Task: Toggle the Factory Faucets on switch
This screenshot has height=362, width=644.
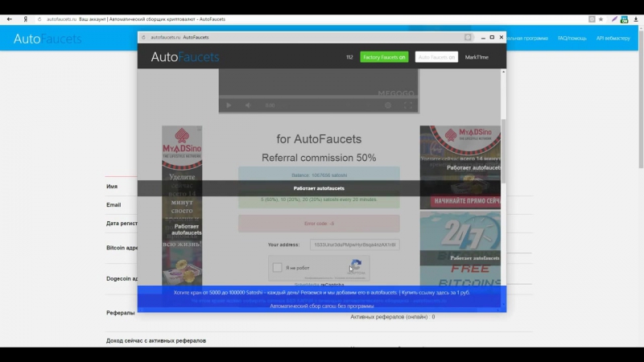Action: 384,57
